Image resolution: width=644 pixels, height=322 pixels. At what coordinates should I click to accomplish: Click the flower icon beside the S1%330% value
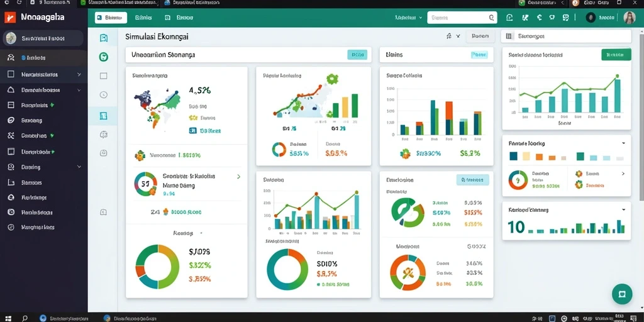(x=406, y=153)
